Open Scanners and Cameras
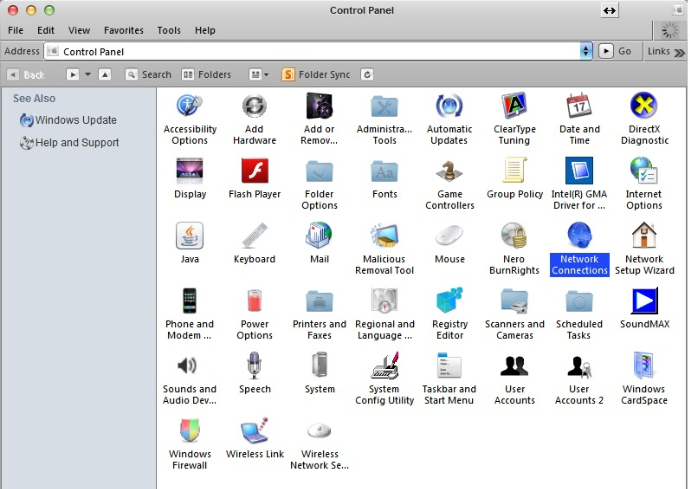Screen dimensions: 690x489 click(x=514, y=314)
